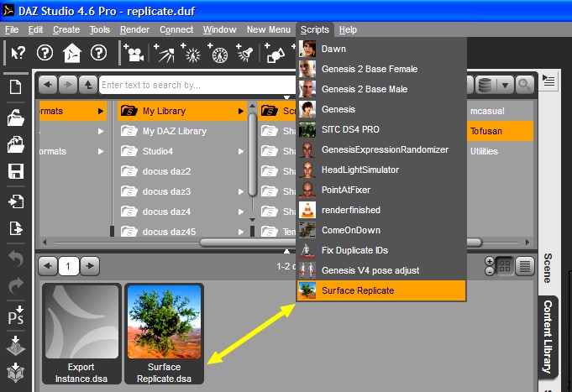Add a new spotlight from toolbar
572x392 pixels.
244,53
